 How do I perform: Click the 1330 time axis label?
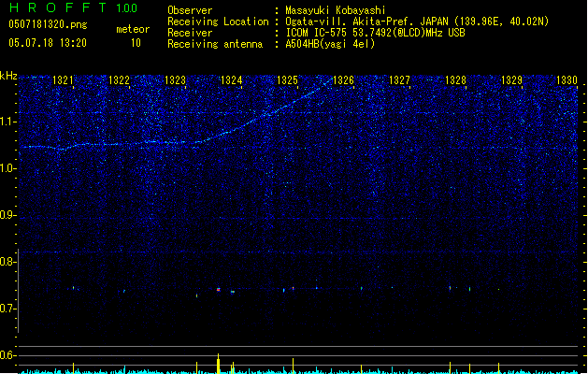567,80
